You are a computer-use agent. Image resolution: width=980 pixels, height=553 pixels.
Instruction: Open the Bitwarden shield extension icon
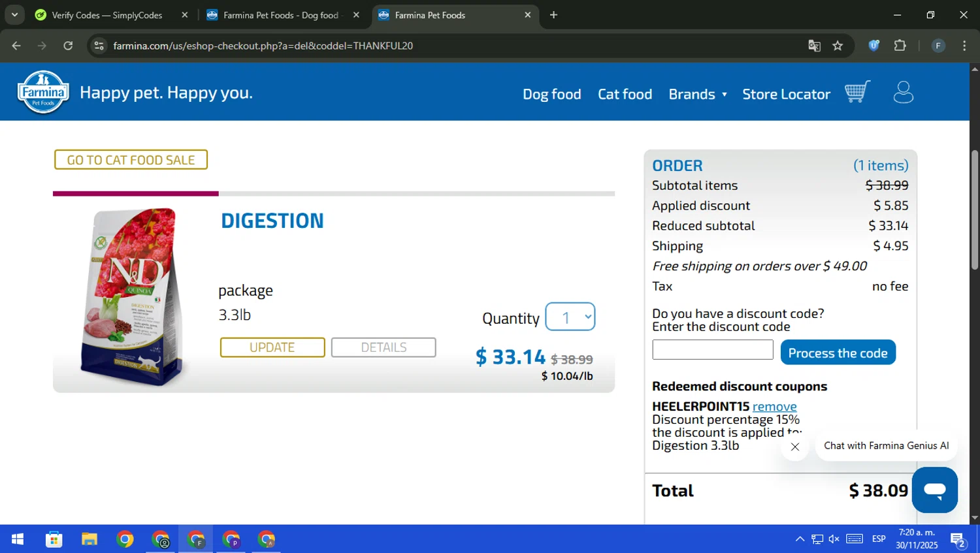pyautogui.click(x=874, y=46)
